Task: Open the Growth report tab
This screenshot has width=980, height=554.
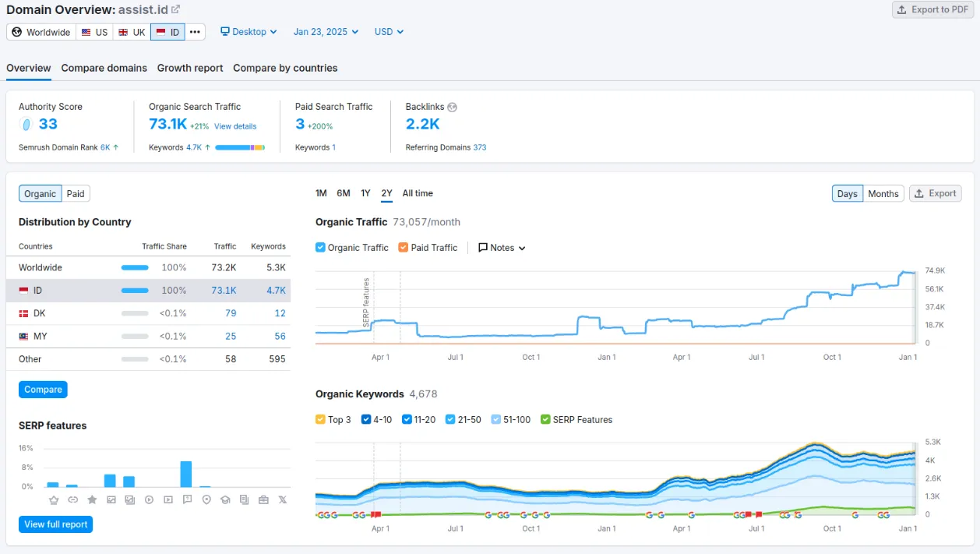Action: coord(190,68)
